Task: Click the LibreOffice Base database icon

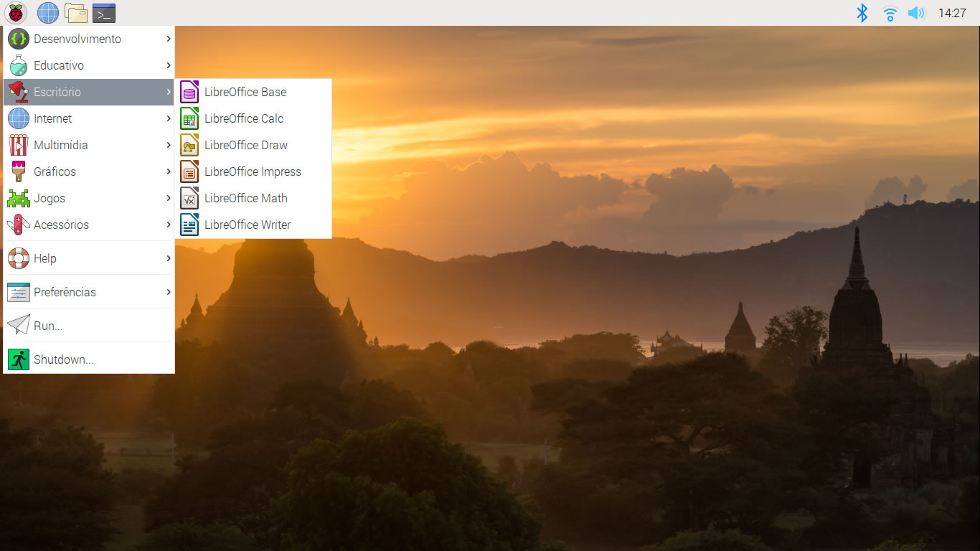Action: [189, 92]
